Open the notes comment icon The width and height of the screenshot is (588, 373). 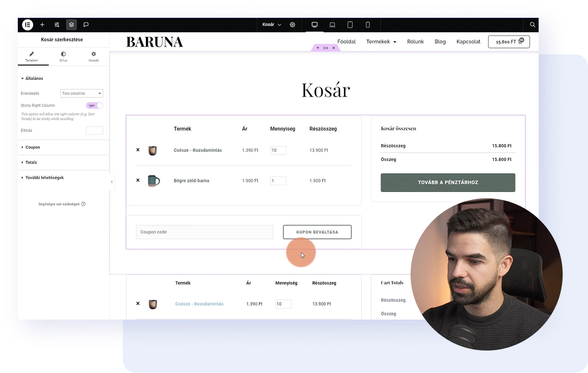(86, 25)
